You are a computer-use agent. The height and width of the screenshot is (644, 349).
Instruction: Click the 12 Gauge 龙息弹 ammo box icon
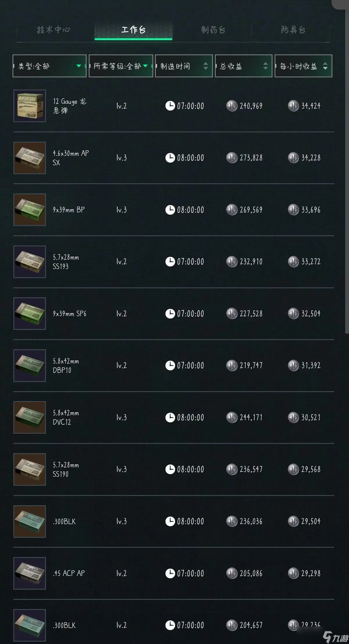pyautogui.click(x=30, y=106)
